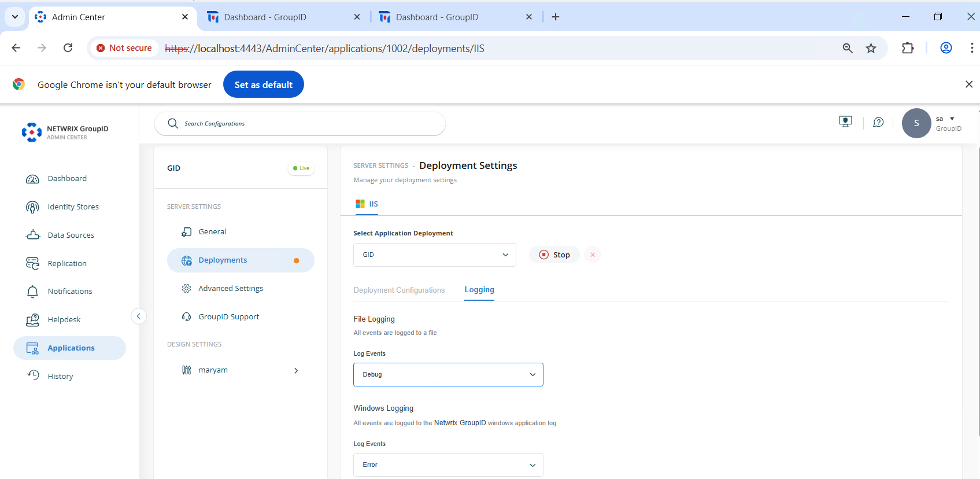Open File Logging Log Events dropdown Debug
Viewport: 980px width, 479px height.
click(x=448, y=375)
